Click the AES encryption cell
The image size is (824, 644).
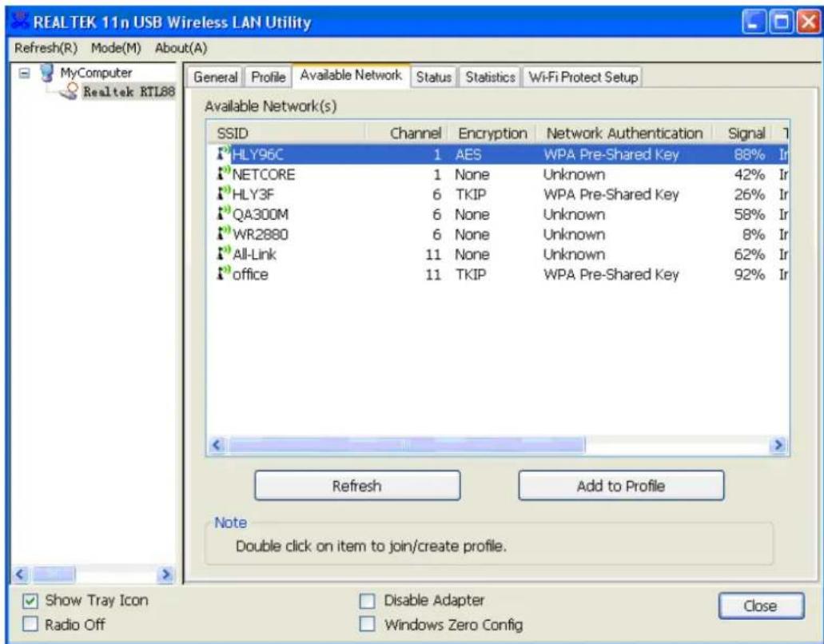pyautogui.click(x=468, y=154)
